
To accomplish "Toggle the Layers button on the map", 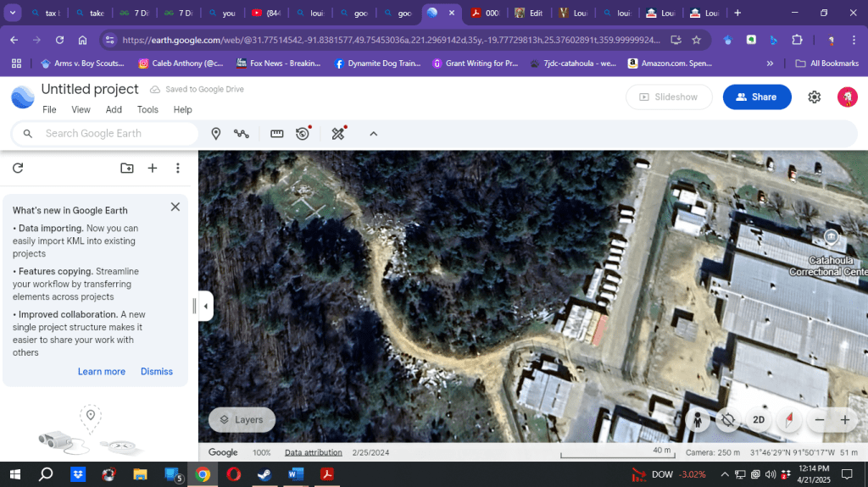I will tap(242, 419).
